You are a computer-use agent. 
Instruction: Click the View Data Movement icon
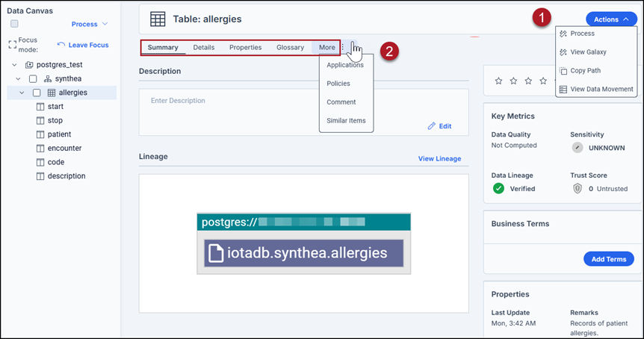(563, 89)
